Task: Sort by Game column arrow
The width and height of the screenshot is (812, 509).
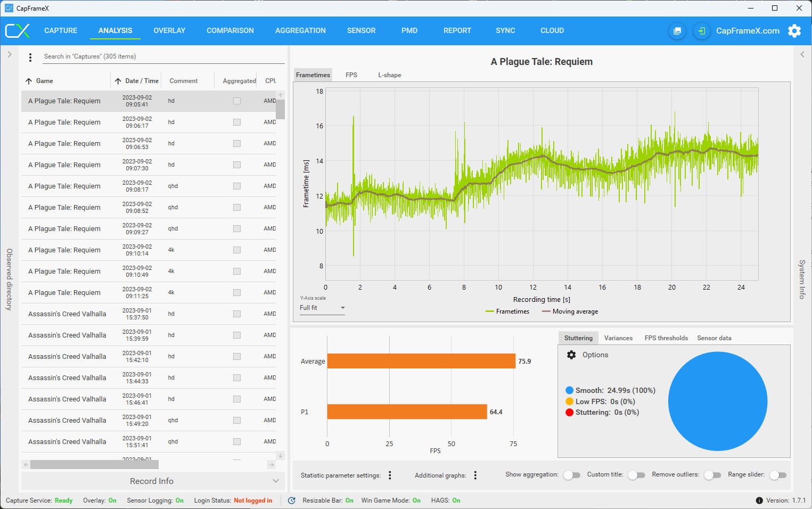Action: click(x=29, y=81)
